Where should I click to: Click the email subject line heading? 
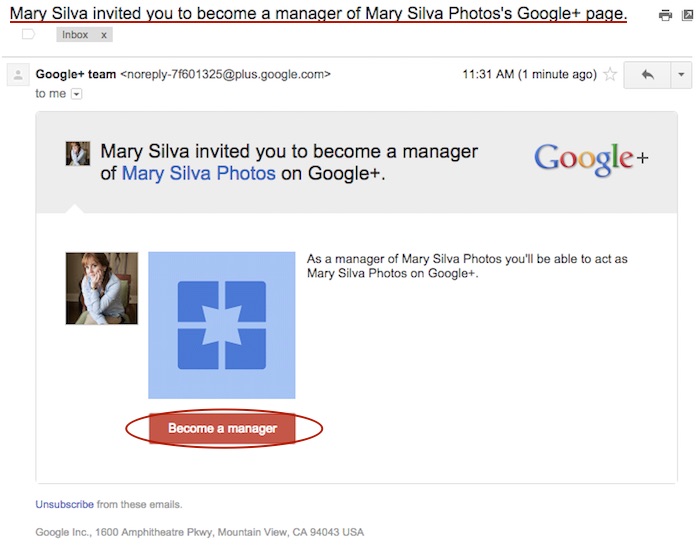click(318, 13)
